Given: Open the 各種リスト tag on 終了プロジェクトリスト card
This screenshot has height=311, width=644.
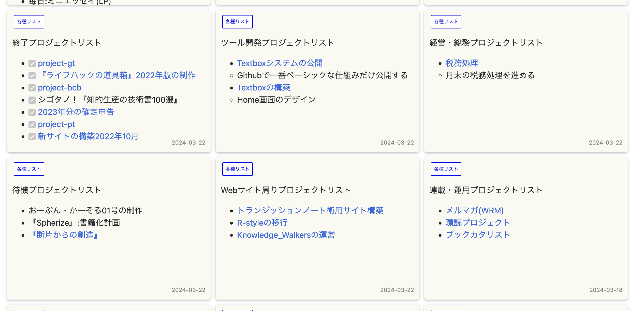Looking at the screenshot, I should pos(29,22).
